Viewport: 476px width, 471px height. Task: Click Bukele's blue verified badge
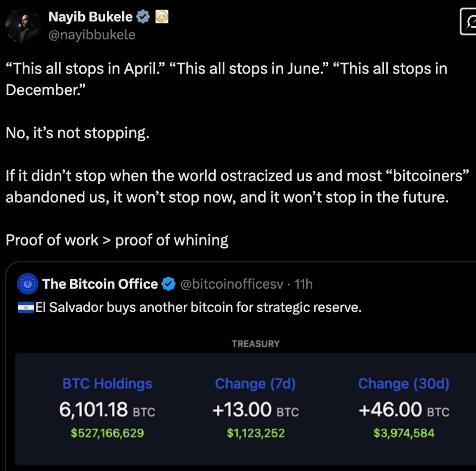[x=143, y=17]
